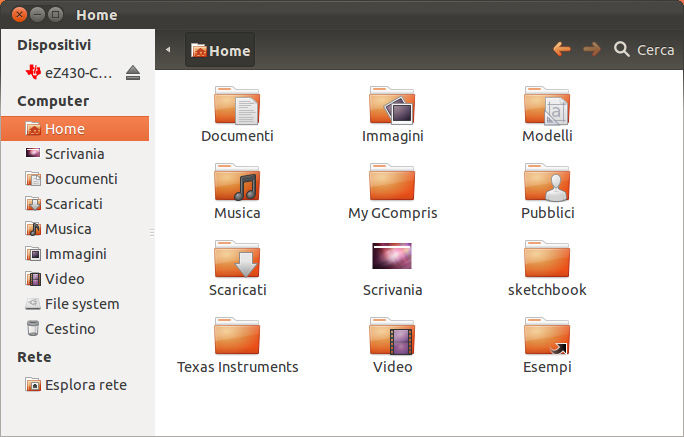Open the Texas Instruments folder
Screen dimensions: 684x437
[x=237, y=337]
